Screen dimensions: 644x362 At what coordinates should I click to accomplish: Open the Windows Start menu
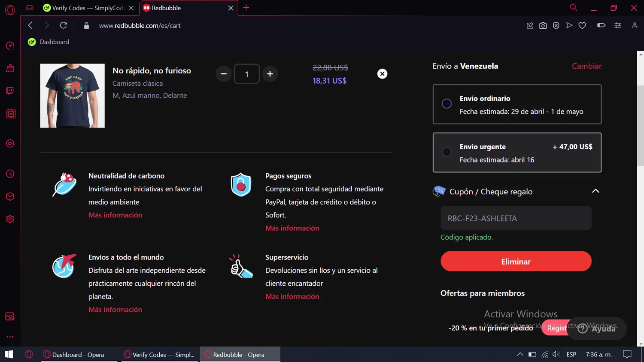point(9,354)
